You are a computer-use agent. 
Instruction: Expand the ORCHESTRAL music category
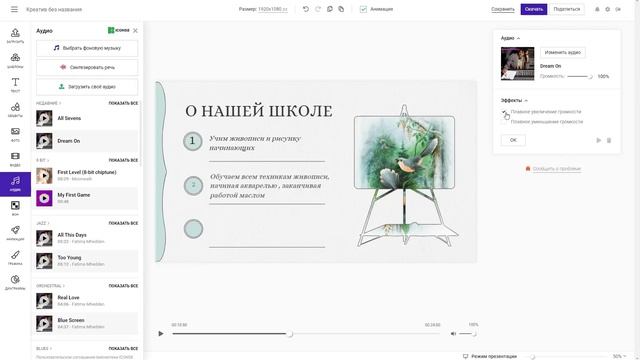point(50,286)
